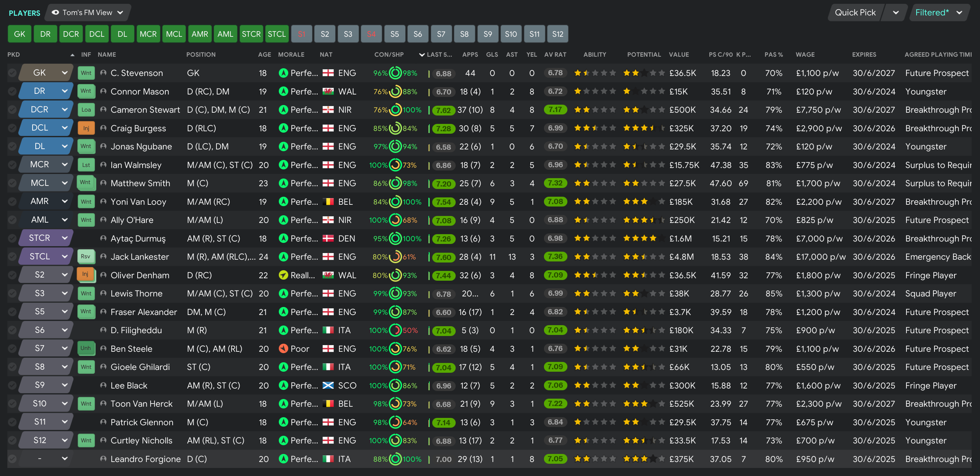Tick the select circle for C. Stevenson
The height and width of the screenshot is (476, 980).
click(x=12, y=73)
